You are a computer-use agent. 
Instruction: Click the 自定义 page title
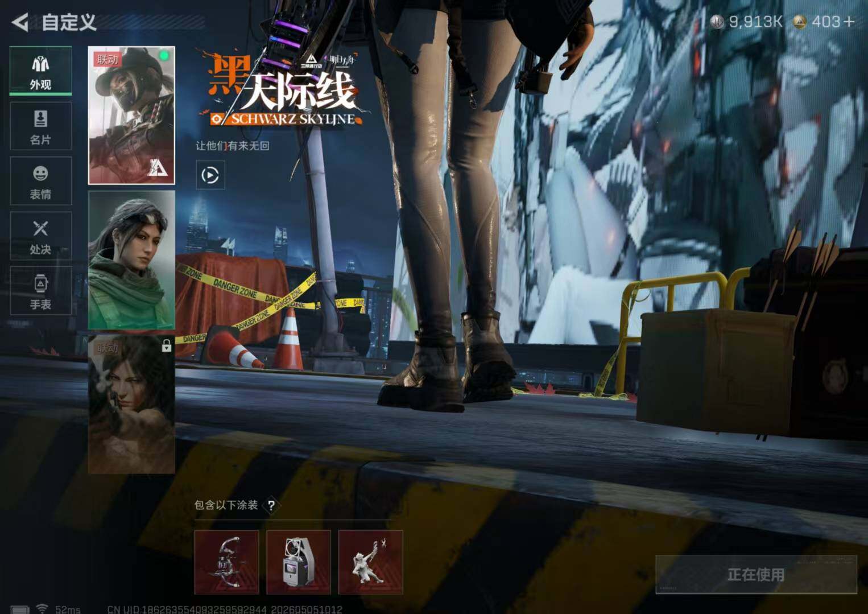click(x=69, y=22)
